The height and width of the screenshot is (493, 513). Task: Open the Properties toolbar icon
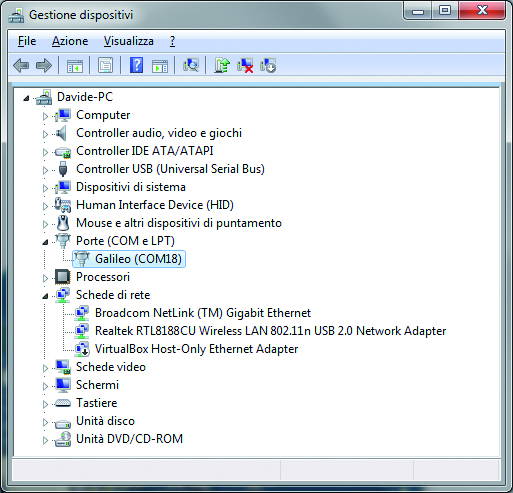[105, 65]
